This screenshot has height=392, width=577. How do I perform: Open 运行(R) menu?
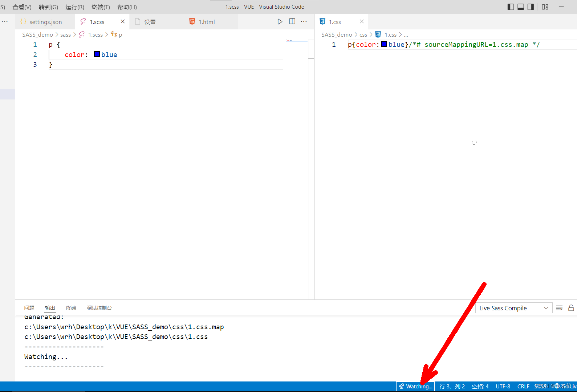75,7
